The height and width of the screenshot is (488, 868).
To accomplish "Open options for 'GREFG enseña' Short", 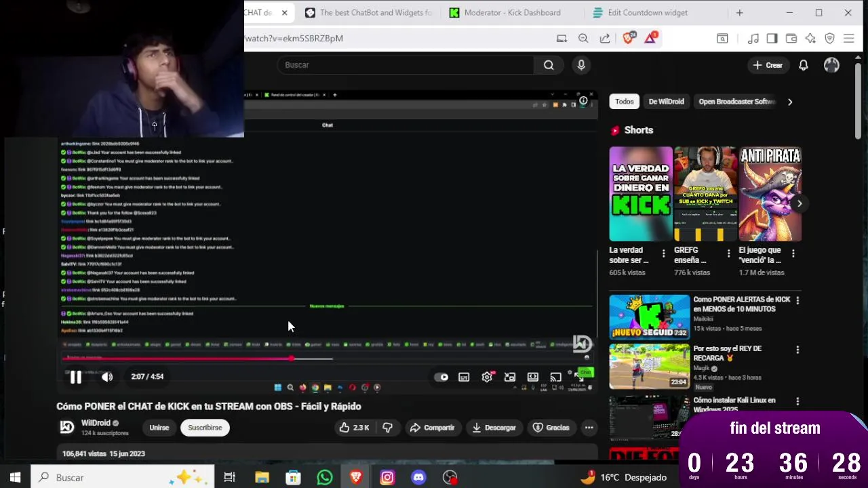I will (729, 253).
